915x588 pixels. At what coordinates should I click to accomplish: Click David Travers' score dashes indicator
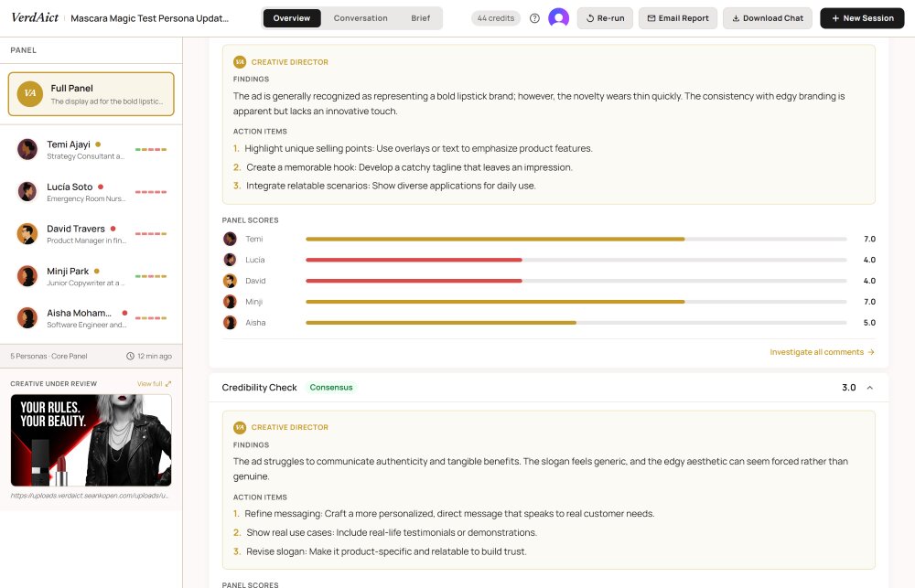click(151, 234)
